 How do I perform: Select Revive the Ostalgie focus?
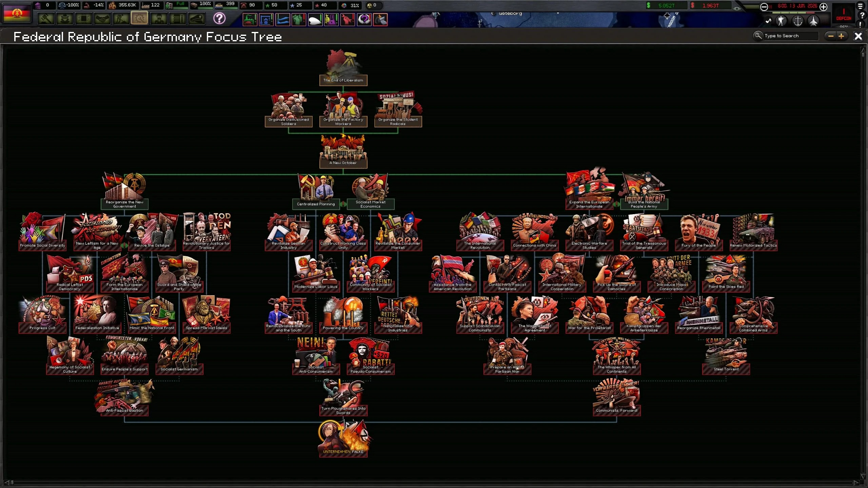(152, 232)
